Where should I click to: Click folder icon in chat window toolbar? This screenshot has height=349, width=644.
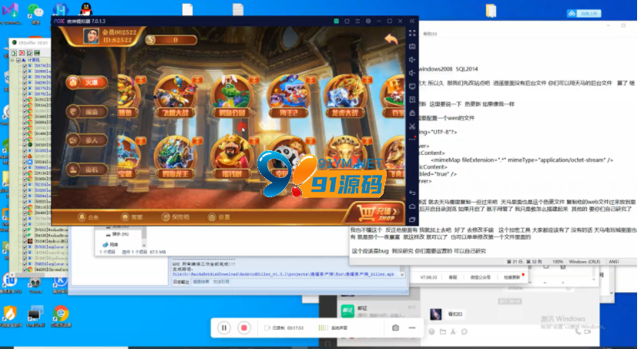coord(443,332)
